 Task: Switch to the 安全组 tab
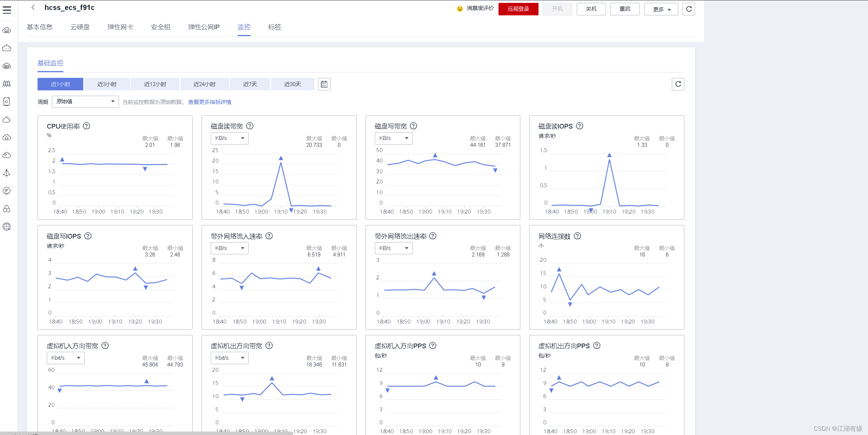(x=161, y=27)
